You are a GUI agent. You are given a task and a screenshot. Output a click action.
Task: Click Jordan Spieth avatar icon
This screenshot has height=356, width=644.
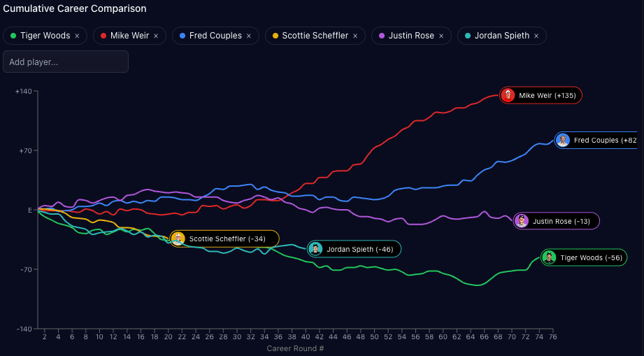point(316,249)
